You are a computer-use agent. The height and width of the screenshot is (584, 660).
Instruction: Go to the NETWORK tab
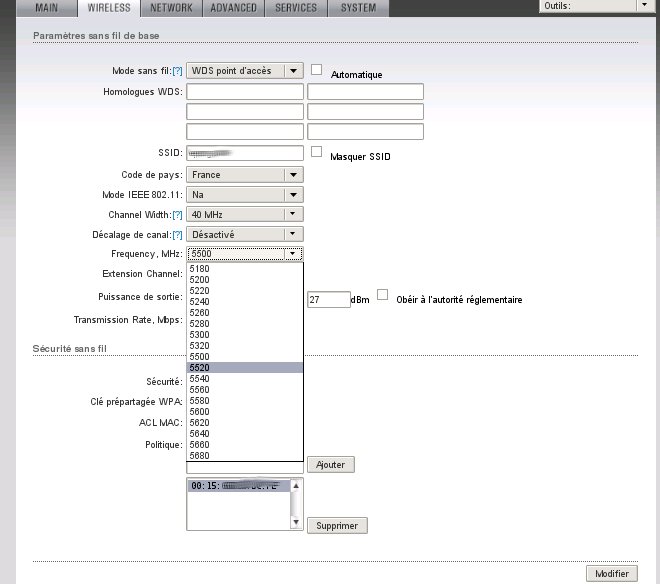(171, 8)
